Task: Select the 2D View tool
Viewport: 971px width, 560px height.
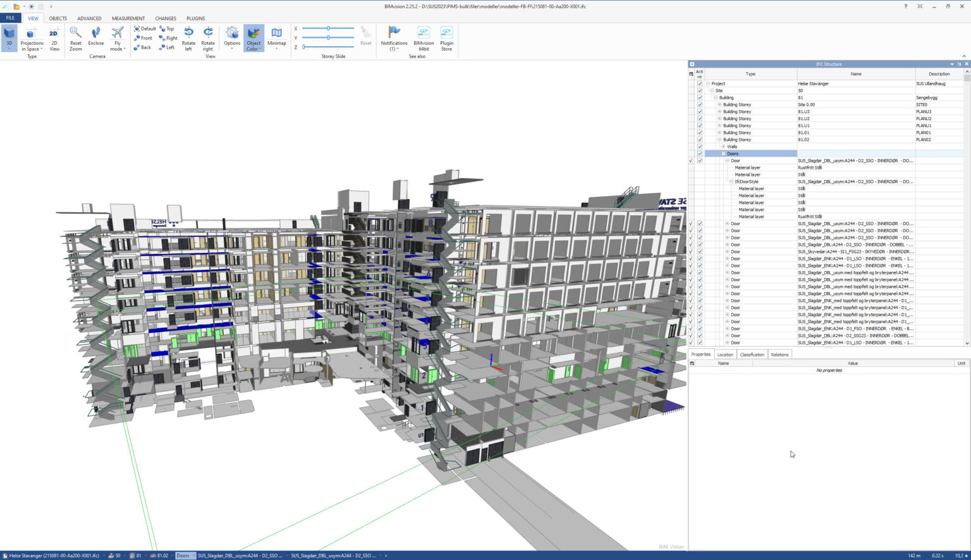Action: click(54, 38)
